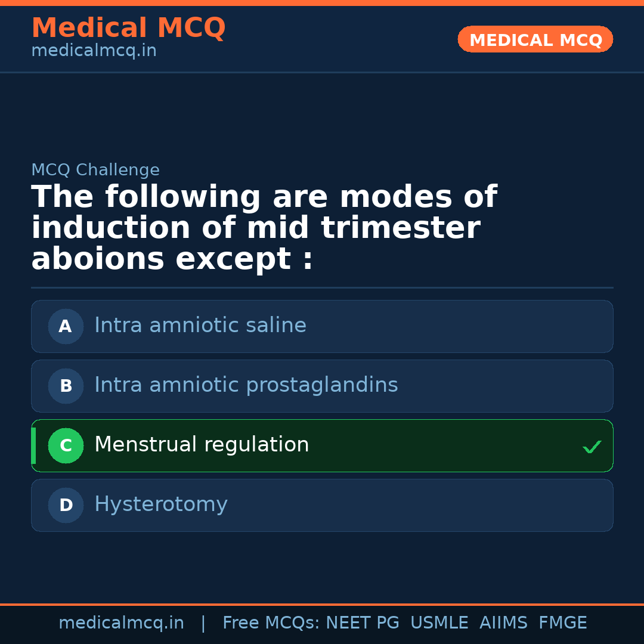Click the circular B option badge
Screen dimensions: 644x644
coord(66,386)
